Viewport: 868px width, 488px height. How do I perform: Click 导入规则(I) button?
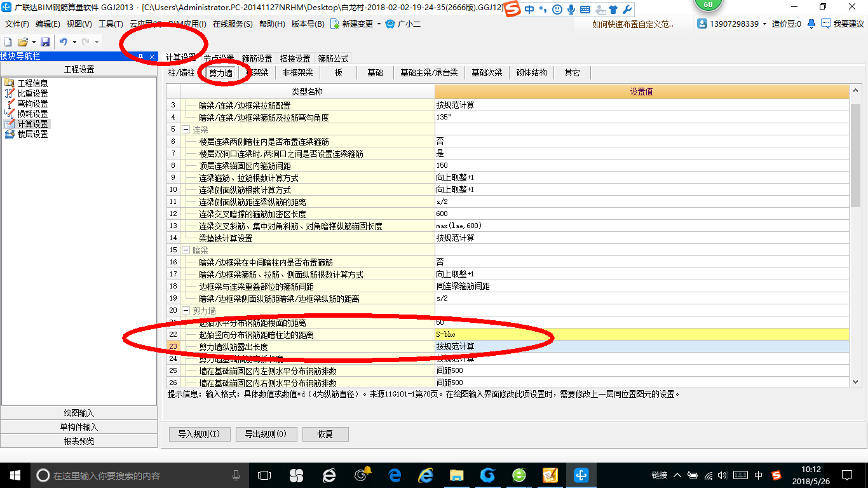[199, 434]
